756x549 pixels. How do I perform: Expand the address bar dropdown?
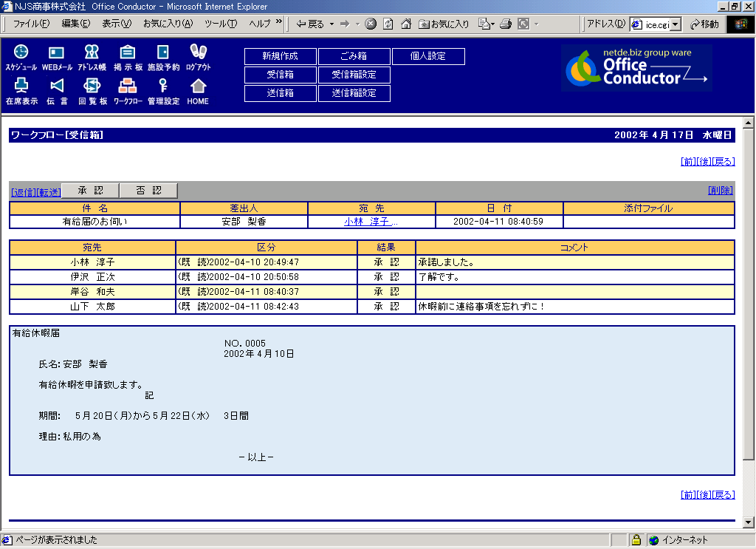click(x=676, y=24)
